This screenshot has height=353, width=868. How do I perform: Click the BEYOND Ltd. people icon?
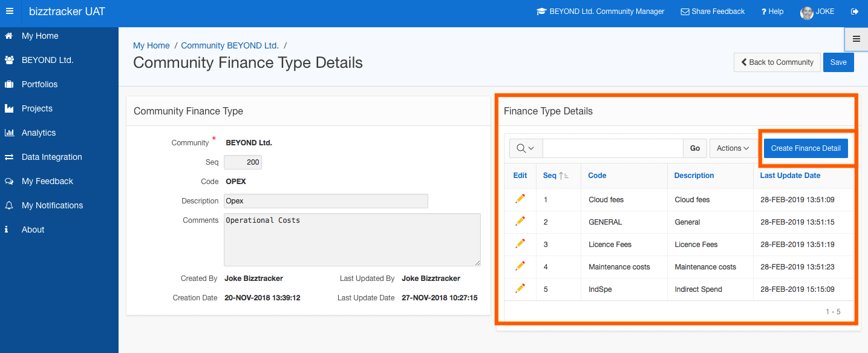(9, 60)
